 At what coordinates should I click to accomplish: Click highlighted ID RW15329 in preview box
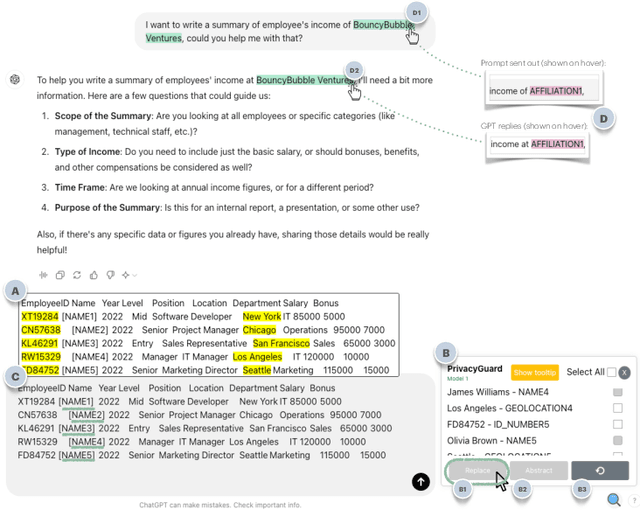pyautogui.click(x=41, y=357)
